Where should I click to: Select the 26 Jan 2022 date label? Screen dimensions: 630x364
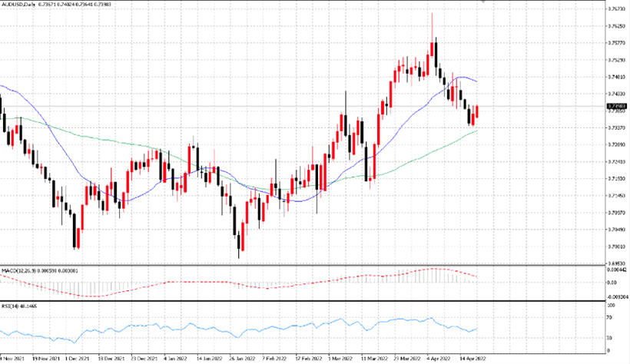[242, 359]
